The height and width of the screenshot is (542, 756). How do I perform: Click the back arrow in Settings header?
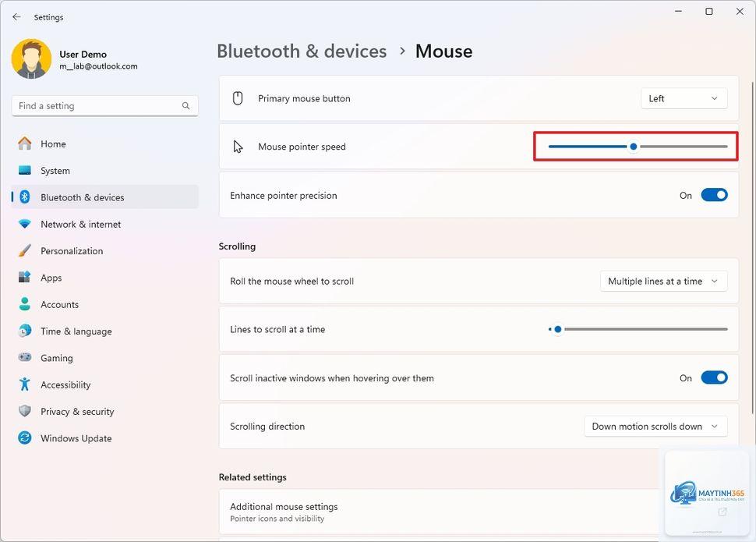point(16,17)
